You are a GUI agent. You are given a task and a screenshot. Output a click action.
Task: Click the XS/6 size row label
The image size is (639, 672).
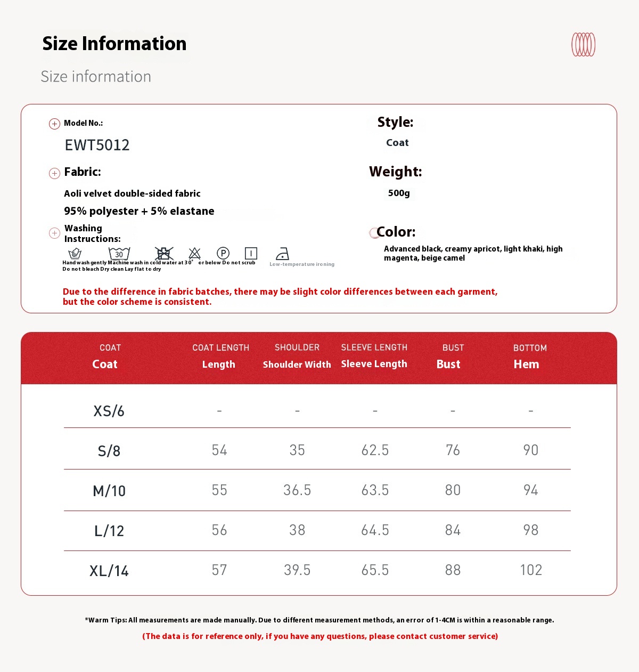coord(109,411)
